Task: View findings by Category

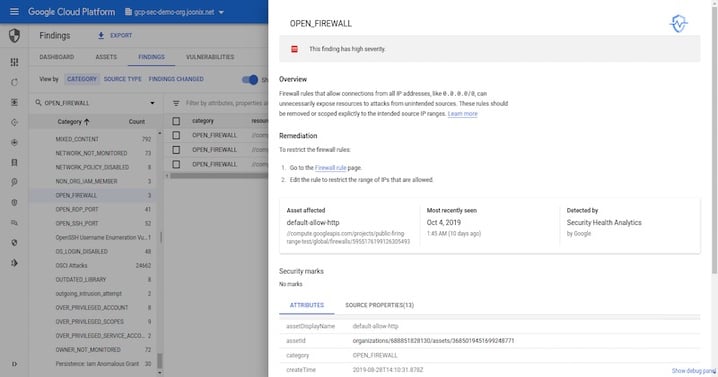Action: (82, 79)
